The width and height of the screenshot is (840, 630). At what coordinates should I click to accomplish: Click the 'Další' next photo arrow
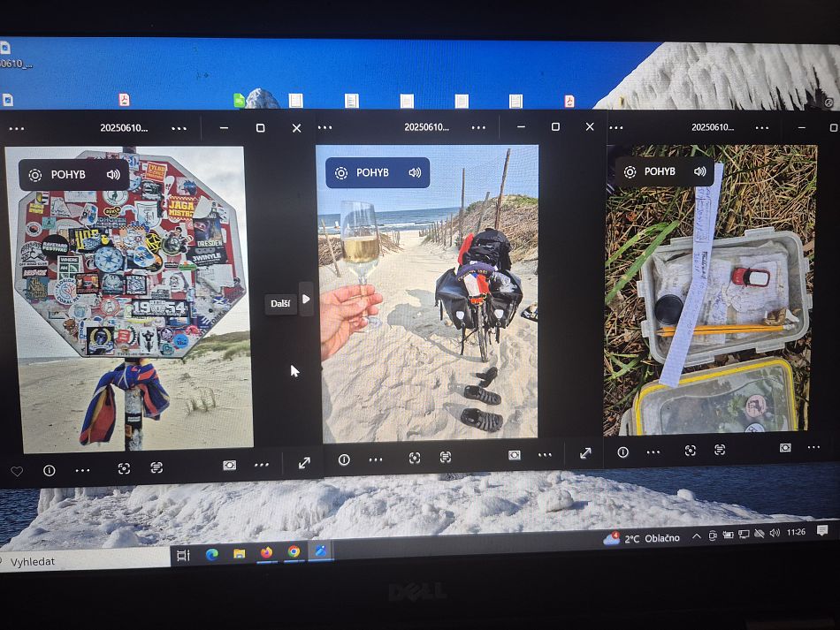pos(306,300)
